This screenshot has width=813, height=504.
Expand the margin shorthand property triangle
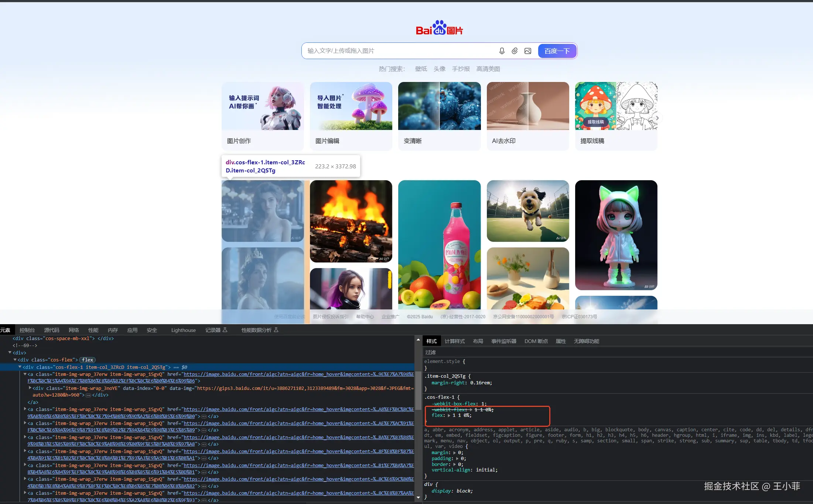(454, 453)
